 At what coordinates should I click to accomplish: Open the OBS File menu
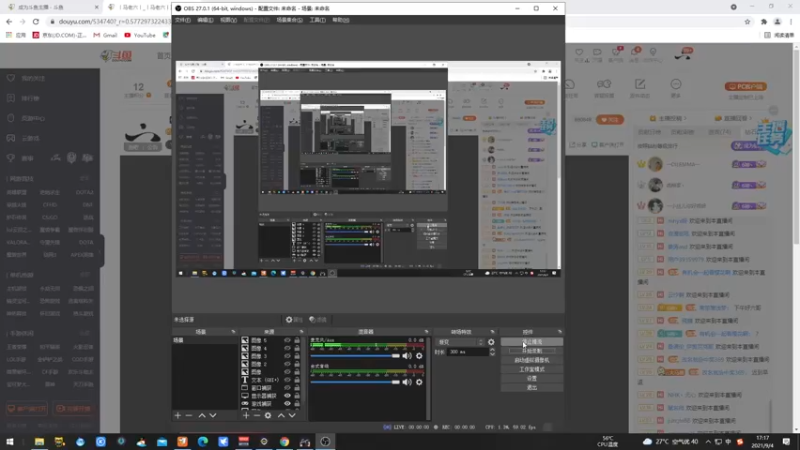click(182, 20)
